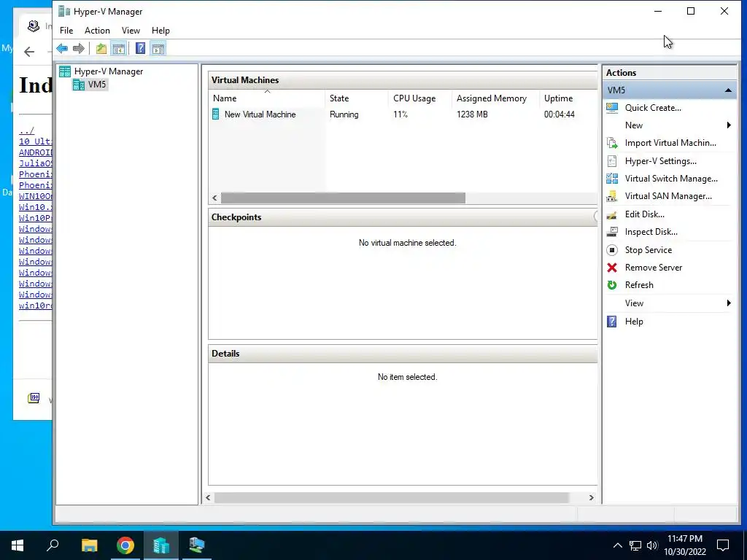This screenshot has width=747, height=560.
Task: Click the bottom horizontal scrollbar thumb
Action: (392, 497)
